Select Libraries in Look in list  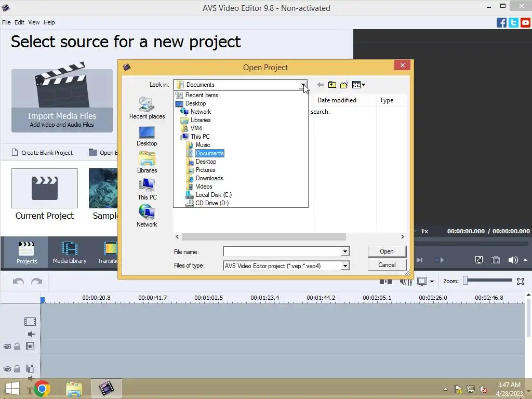pyautogui.click(x=200, y=120)
